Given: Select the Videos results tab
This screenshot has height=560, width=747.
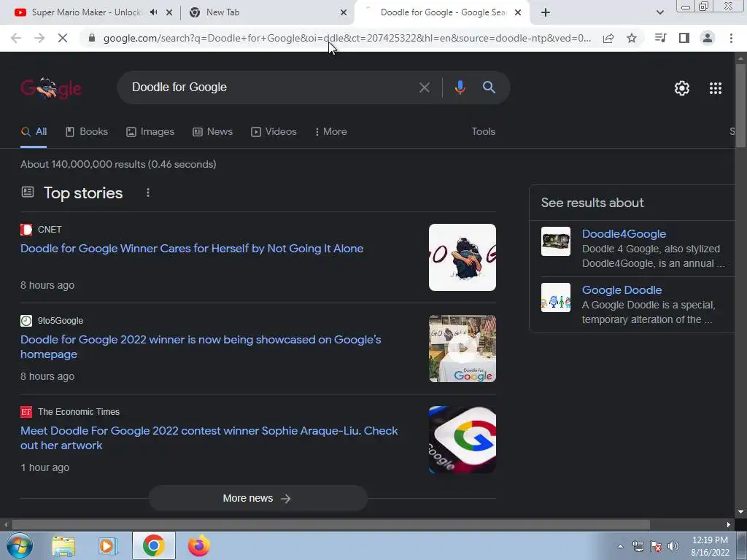Looking at the screenshot, I should click(x=274, y=132).
